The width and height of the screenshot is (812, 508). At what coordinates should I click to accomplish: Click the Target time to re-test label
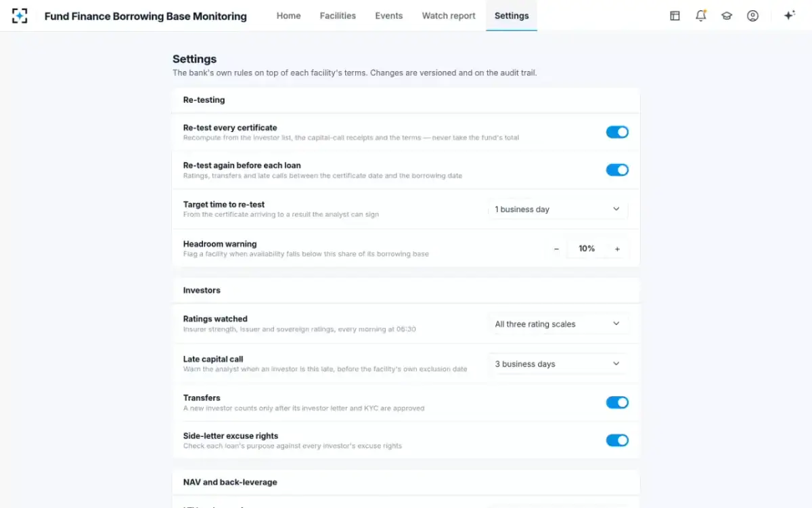pos(224,205)
